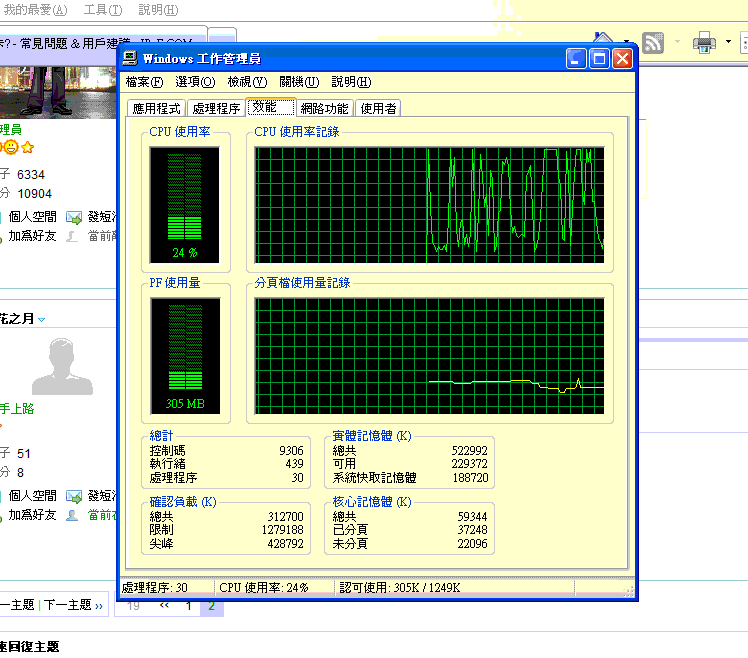Open the 關機(U) menu in Task Manager
The image size is (748, 658).
pyautogui.click(x=299, y=82)
